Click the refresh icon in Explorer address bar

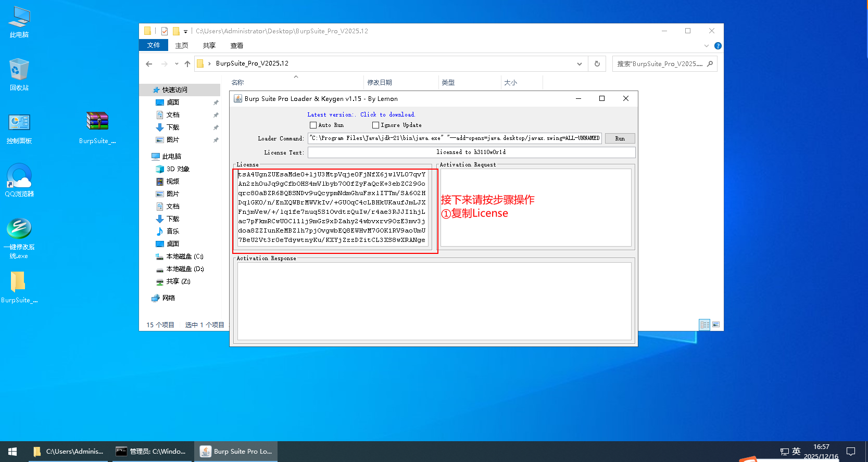pos(597,64)
